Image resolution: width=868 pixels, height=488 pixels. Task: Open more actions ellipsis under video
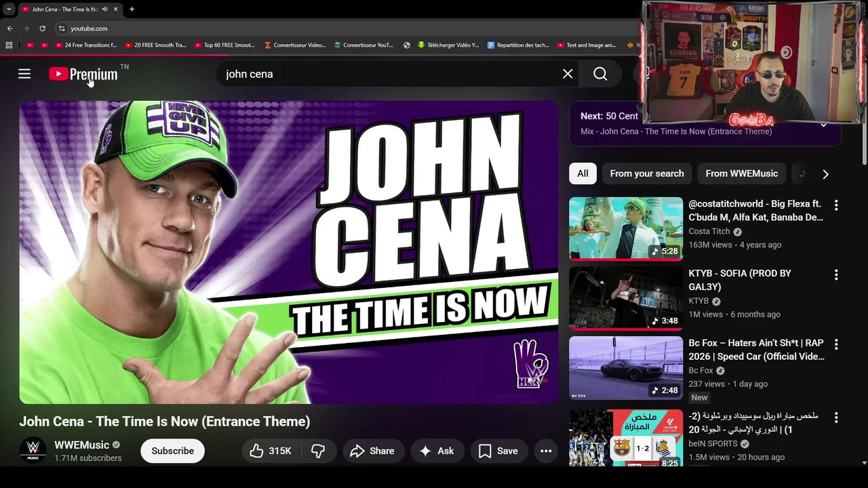pyautogui.click(x=546, y=451)
